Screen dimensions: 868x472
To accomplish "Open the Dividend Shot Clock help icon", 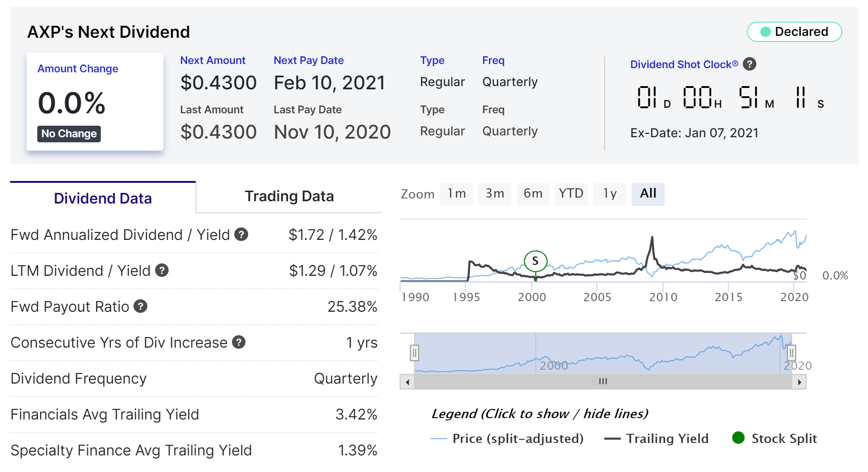I will [x=749, y=64].
